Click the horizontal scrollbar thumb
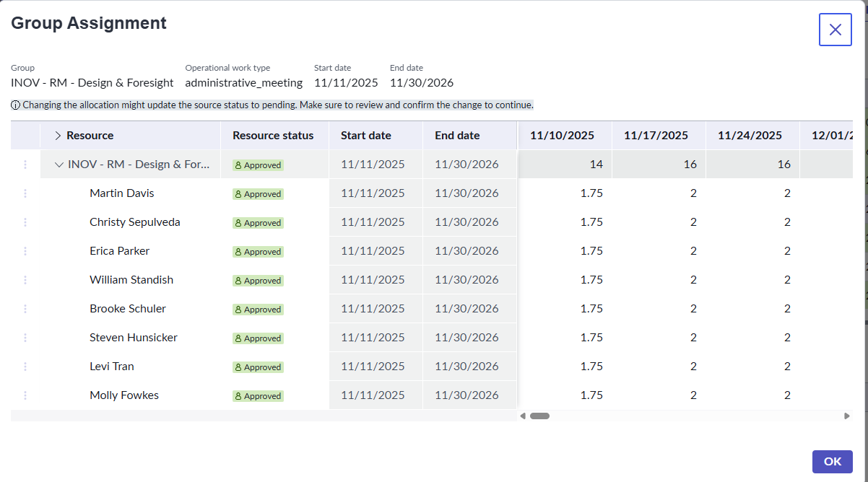868x482 pixels. pyautogui.click(x=539, y=416)
